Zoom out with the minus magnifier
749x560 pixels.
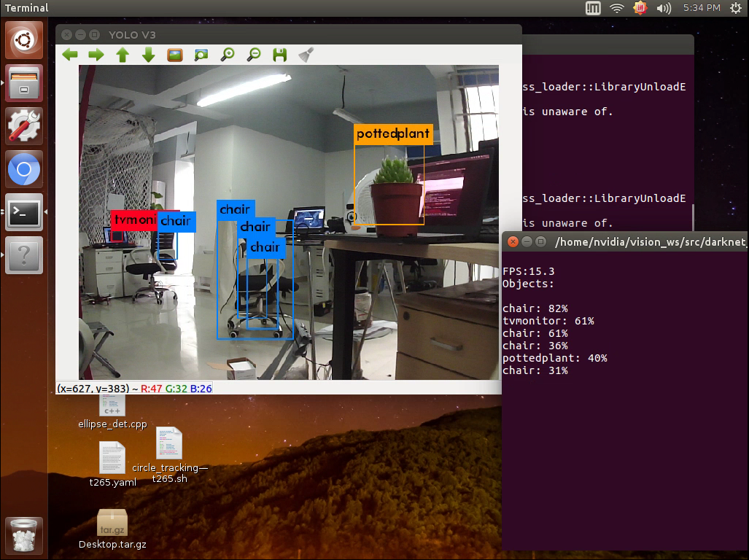coord(254,55)
